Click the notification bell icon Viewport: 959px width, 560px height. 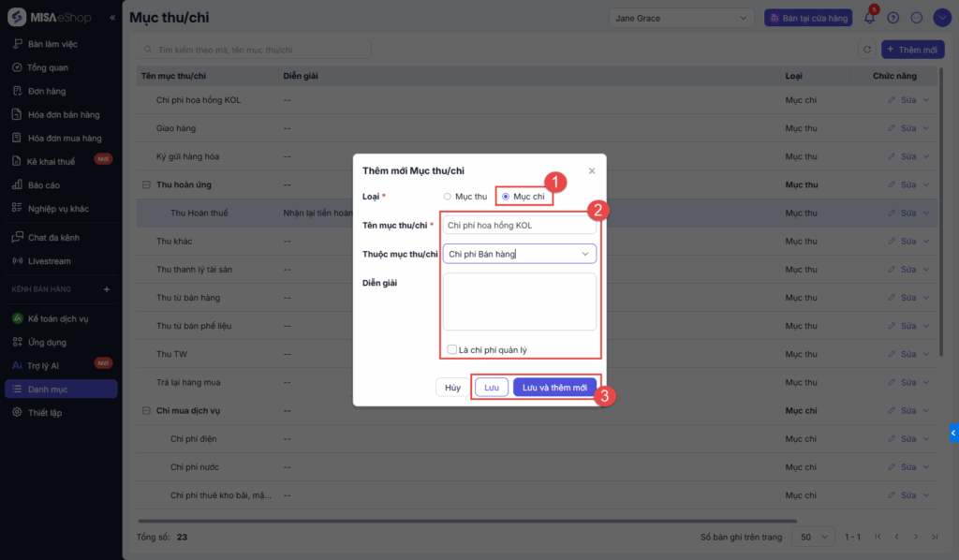click(x=869, y=18)
